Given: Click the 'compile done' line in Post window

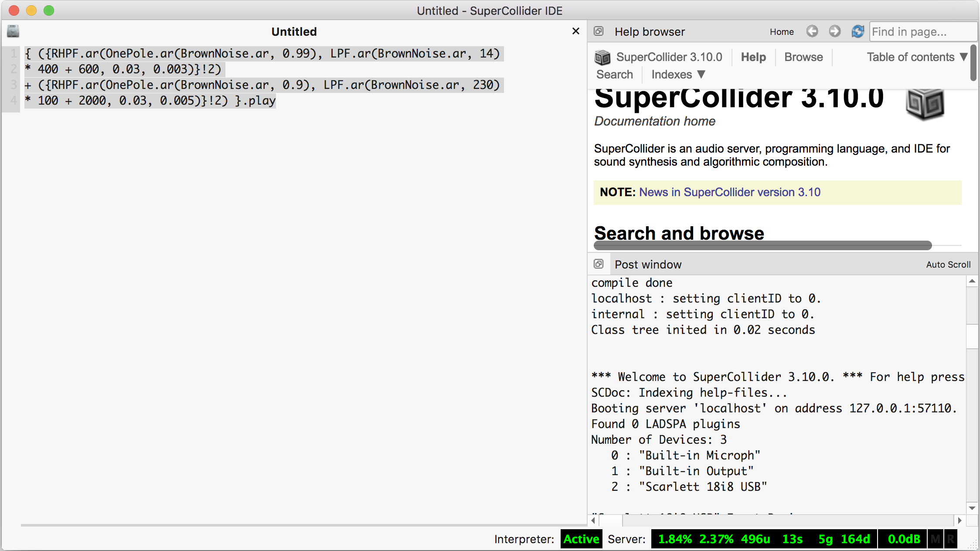Looking at the screenshot, I should tap(632, 283).
